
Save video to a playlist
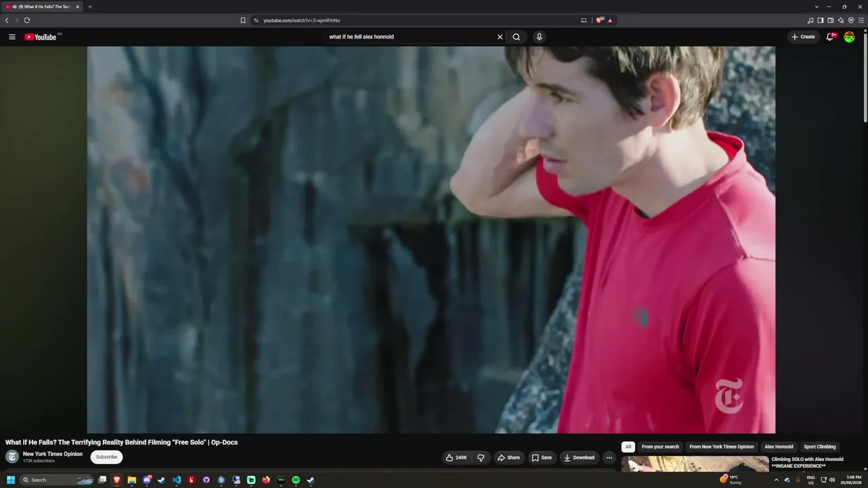click(542, 457)
